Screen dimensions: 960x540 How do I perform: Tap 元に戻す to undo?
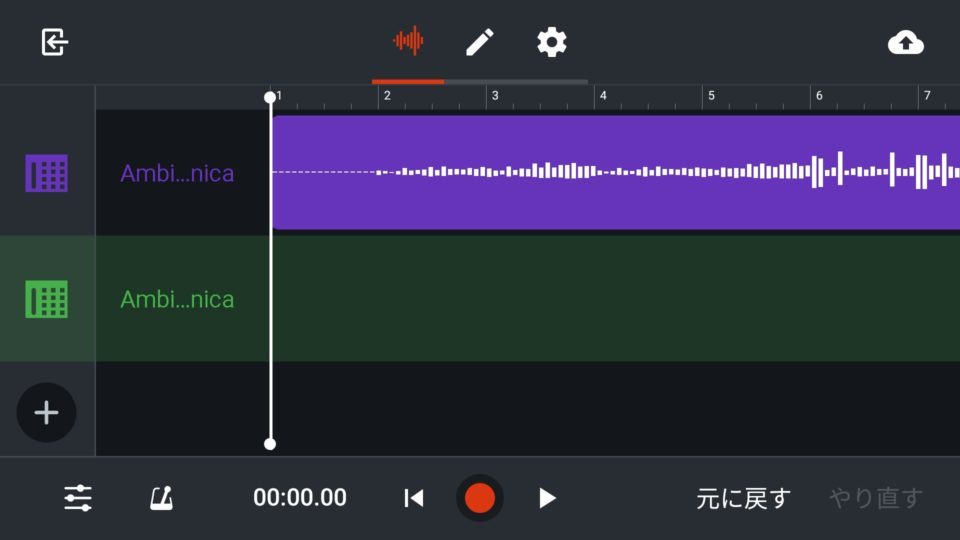click(x=743, y=498)
